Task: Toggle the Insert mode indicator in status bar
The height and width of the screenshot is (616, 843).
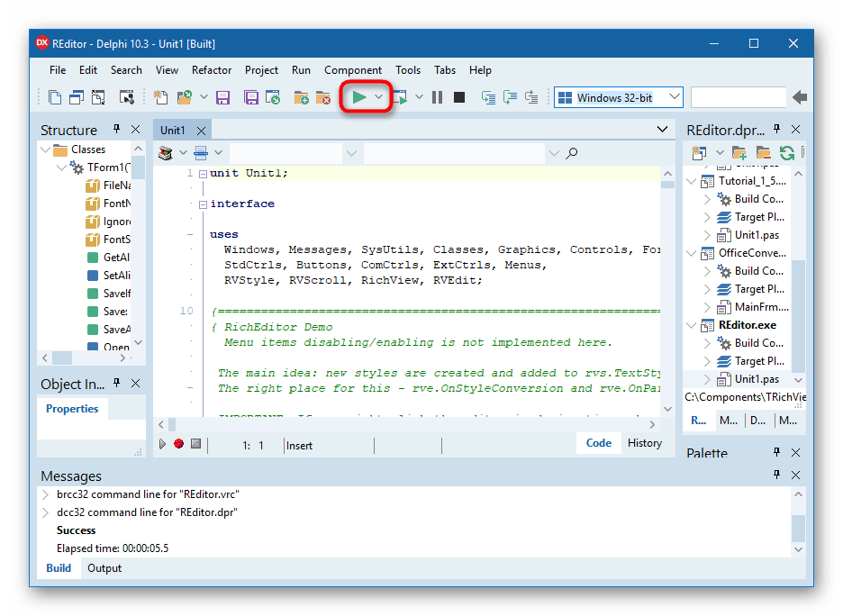Action: pos(299,446)
